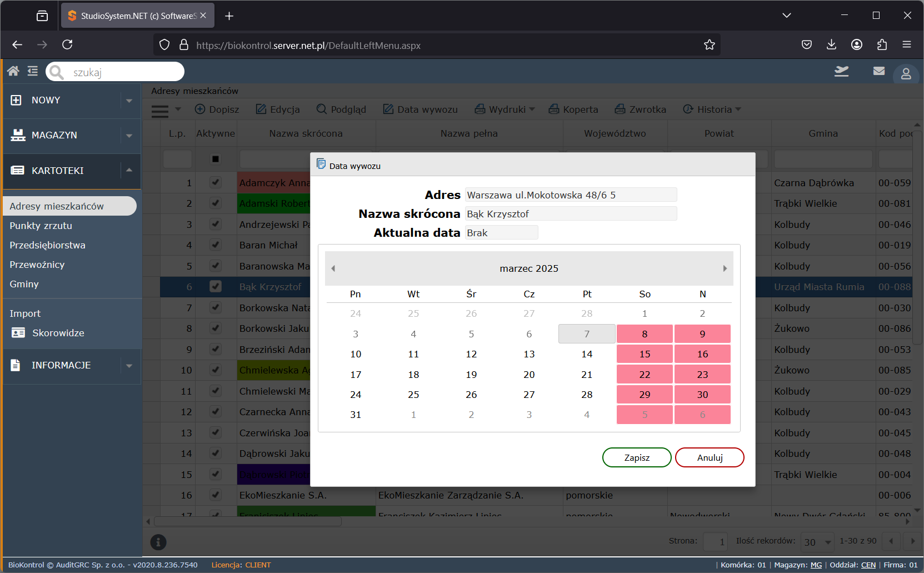Click the home icon in the top bar
This screenshot has width=924, height=573.
point(13,71)
